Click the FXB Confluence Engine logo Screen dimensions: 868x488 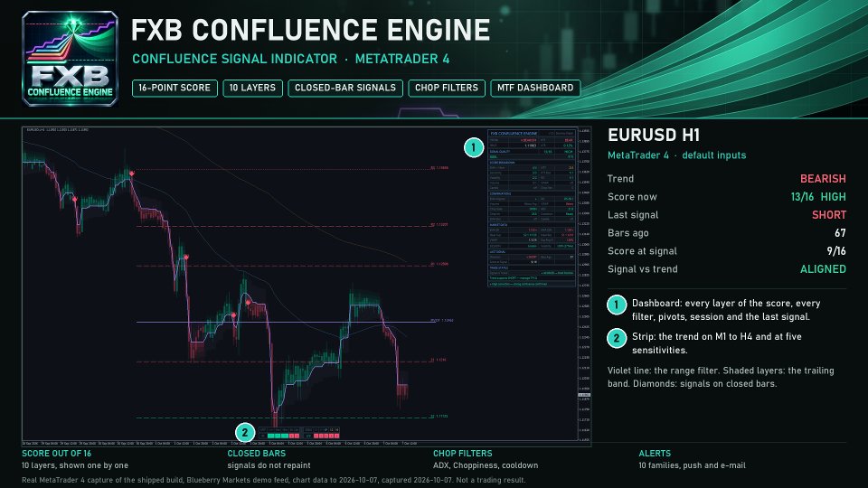click(x=70, y=58)
